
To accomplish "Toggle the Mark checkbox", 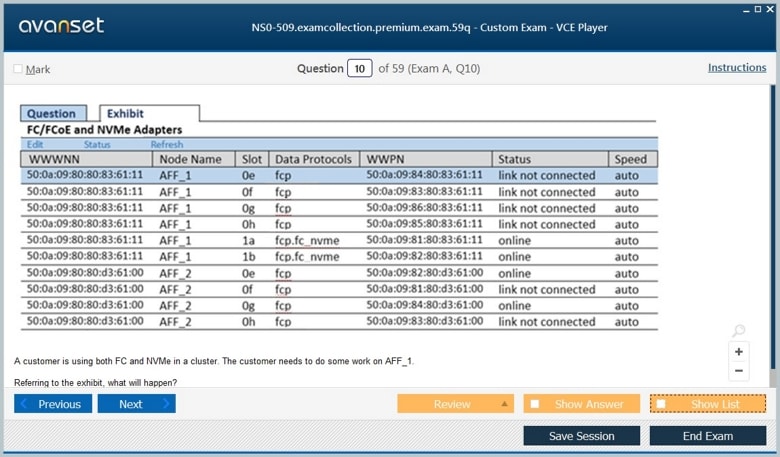I will (18, 69).
